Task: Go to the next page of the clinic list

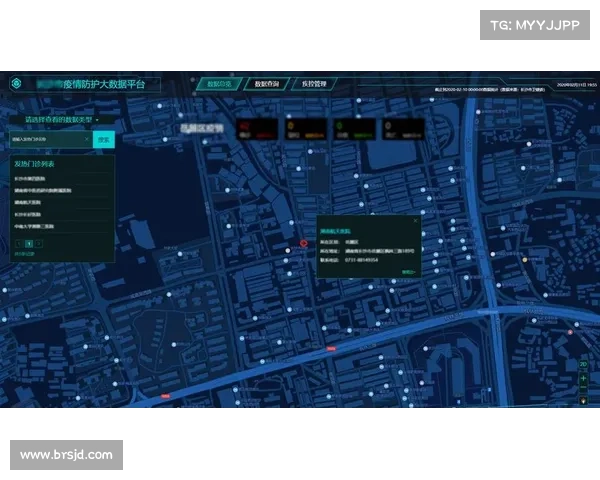Action: click(x=40, y=243)
